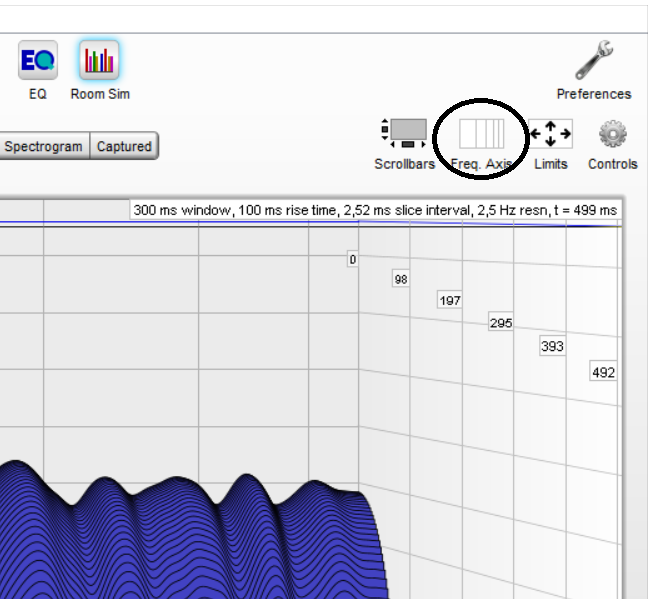
Task: Open the graph Limits dialog
Action: pos(550,134)
